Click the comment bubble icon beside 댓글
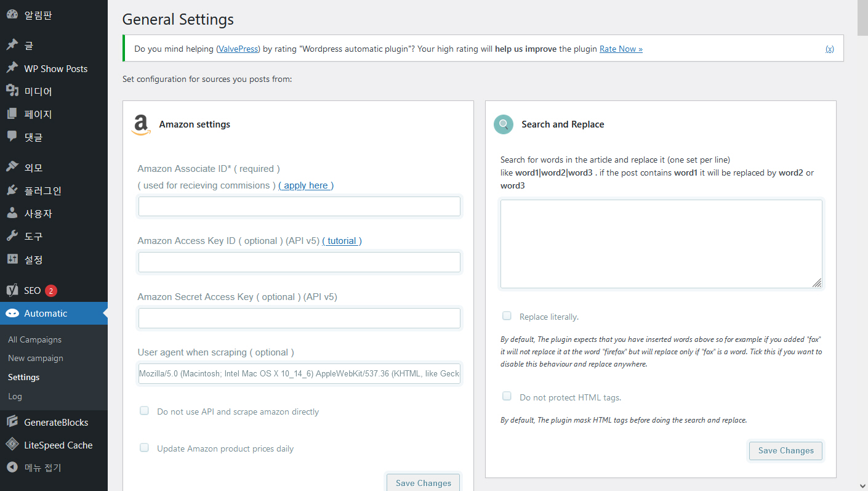 (12, 137)
